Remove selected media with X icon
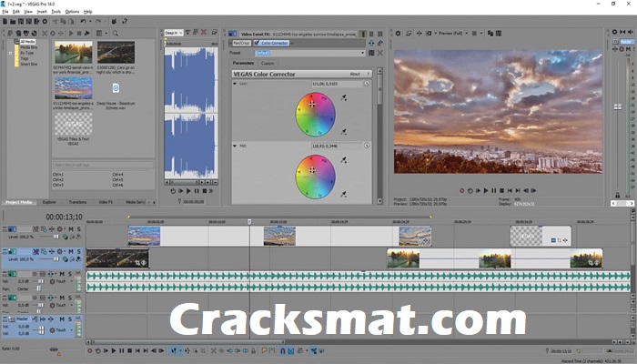This screenshot has height=364, width=637. pyautogui.click(x=45, y=34)
